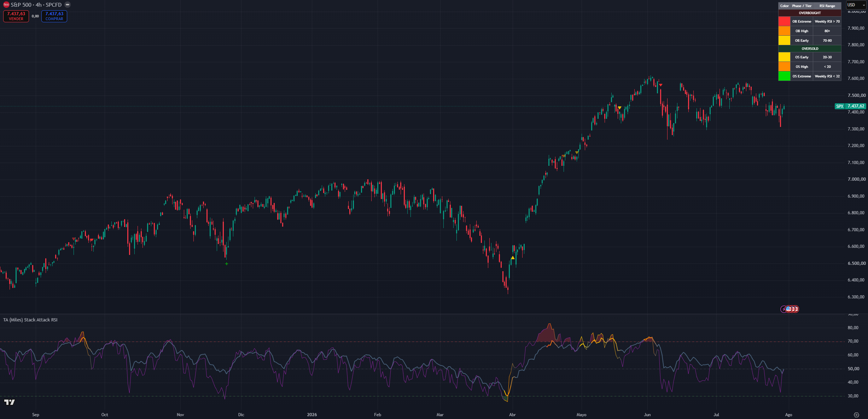Open the purple lightning event marker
Viewport: 868px width, 419px height.
coord(783,309)
